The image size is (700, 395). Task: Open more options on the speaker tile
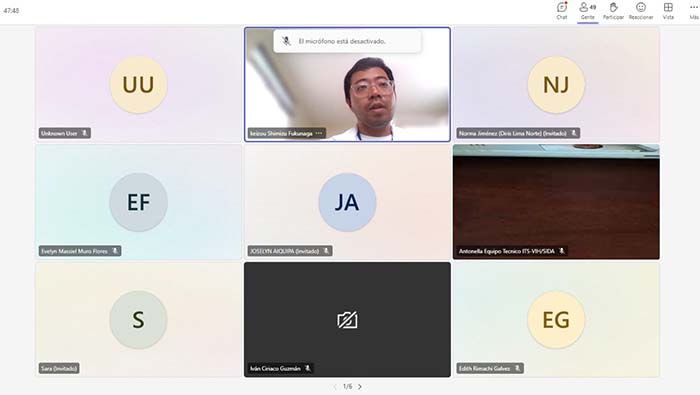coord(319,133)
